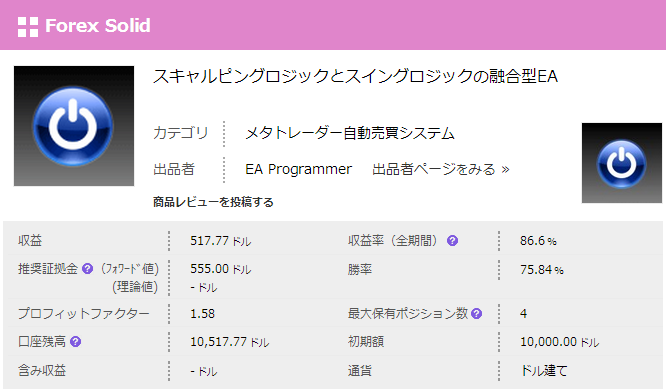Click the 75.84% win rate value
The width and height of the screenshot is (666, 389).
(x=542, y=270)
